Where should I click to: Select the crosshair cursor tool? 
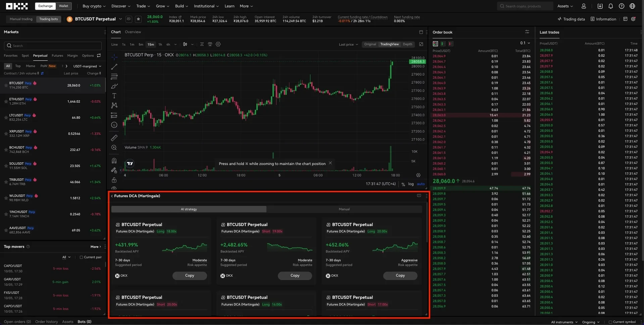(114, 57)
